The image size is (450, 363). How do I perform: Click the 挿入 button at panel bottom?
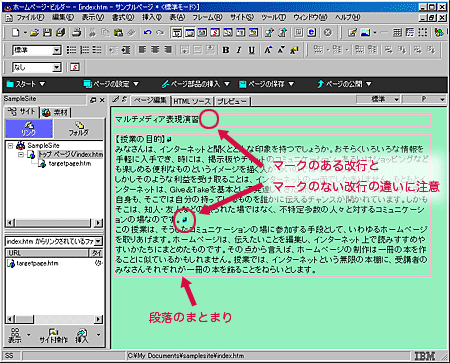tap(82, 335)
